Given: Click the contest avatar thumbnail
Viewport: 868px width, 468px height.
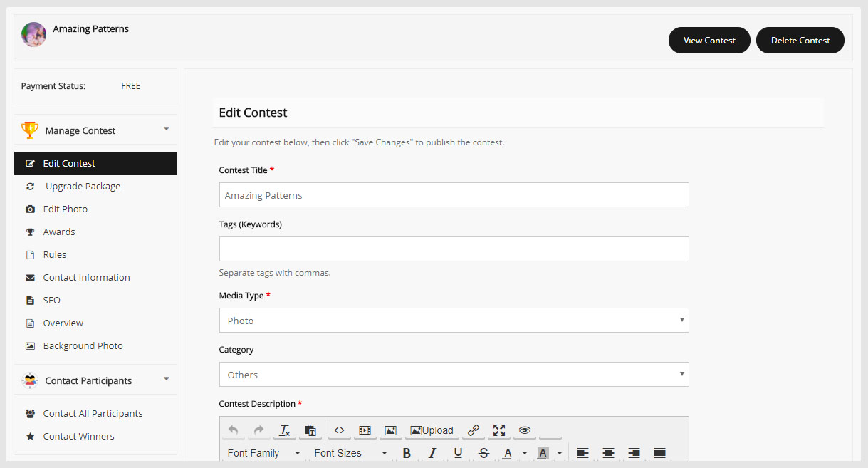Looking at the screenshot, I should 33,34.
